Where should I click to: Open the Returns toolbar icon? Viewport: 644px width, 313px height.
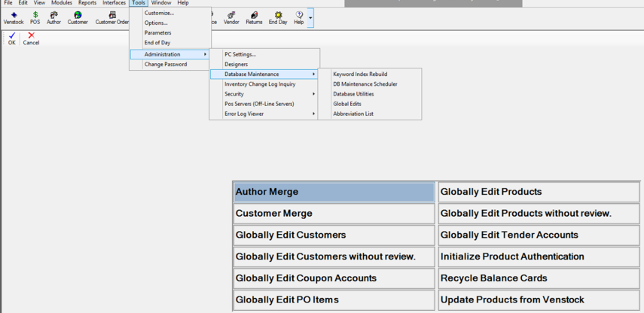click(255, 18)
